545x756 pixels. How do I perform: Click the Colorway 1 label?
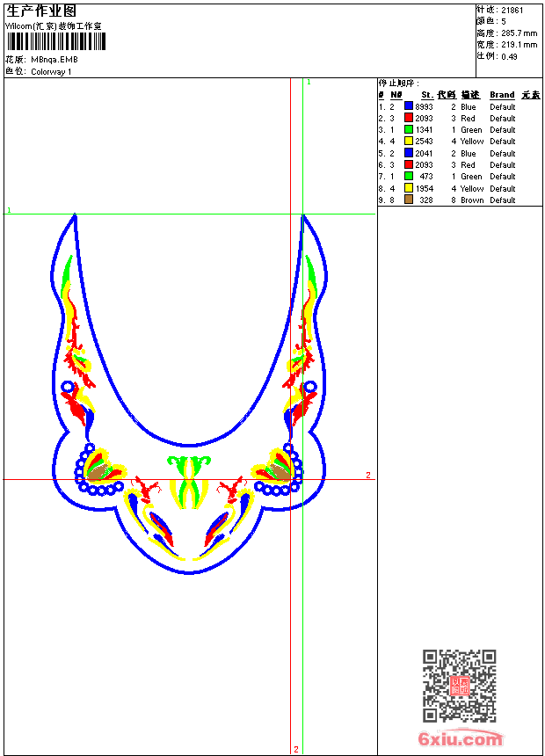[51, 72]
